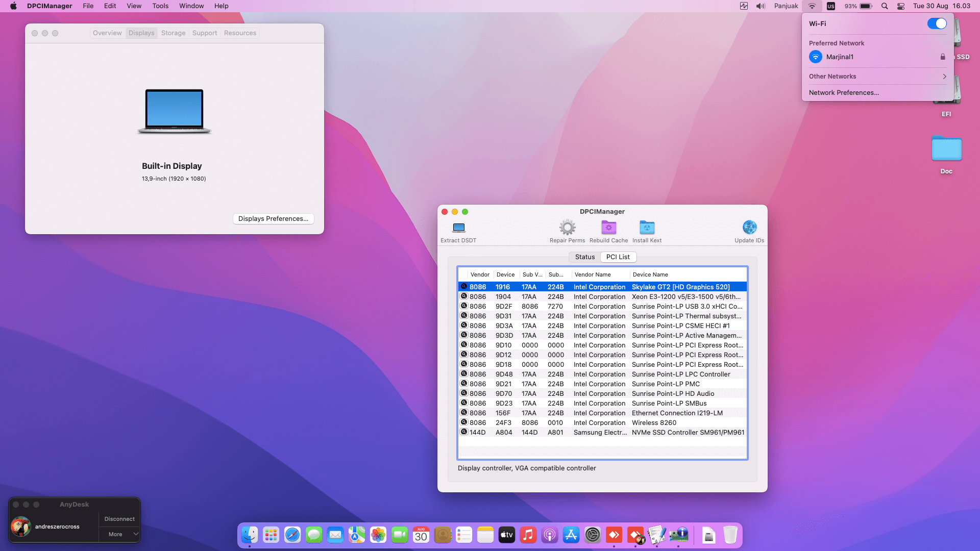Viewport: 980px width, 551px height.
Task: Click Displays Preferences button
Action: coord(273,219)
